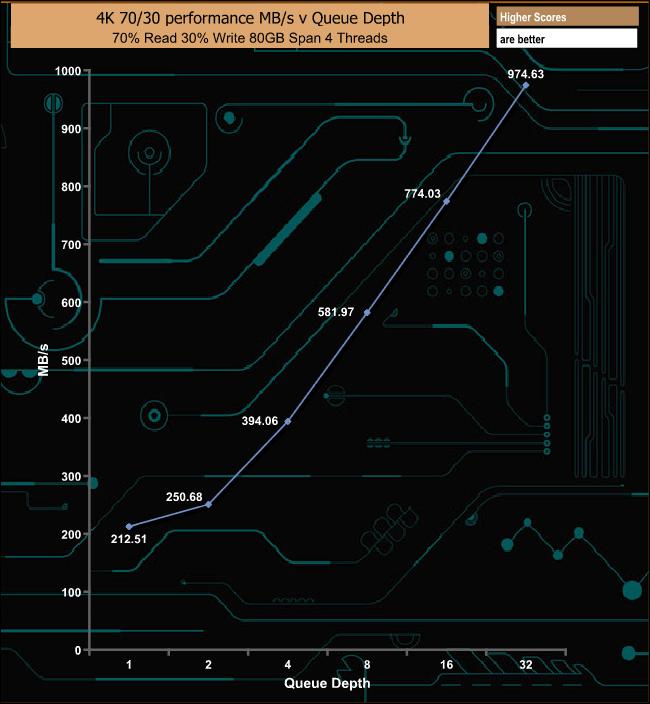Select the data point at queue depth 16
The image size is (650, 704).
(446, 201)
